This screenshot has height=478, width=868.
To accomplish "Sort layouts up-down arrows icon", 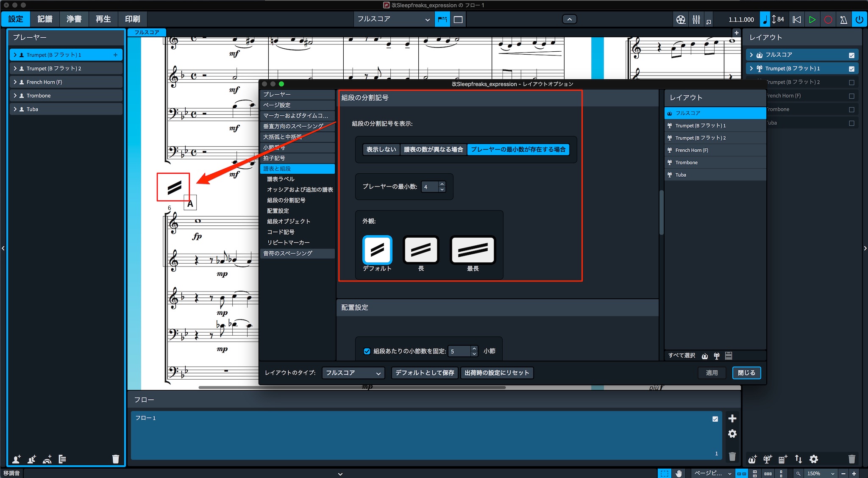I will click(798, 459).
